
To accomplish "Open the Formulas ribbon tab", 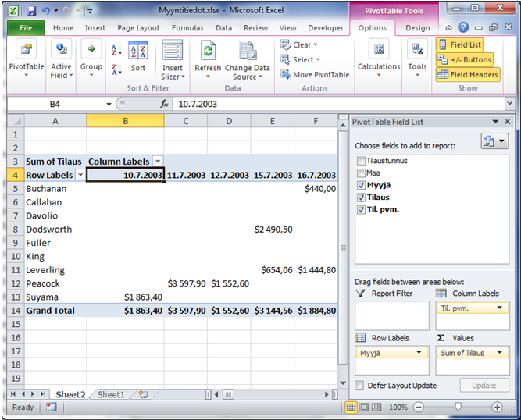I will (187, 28).
